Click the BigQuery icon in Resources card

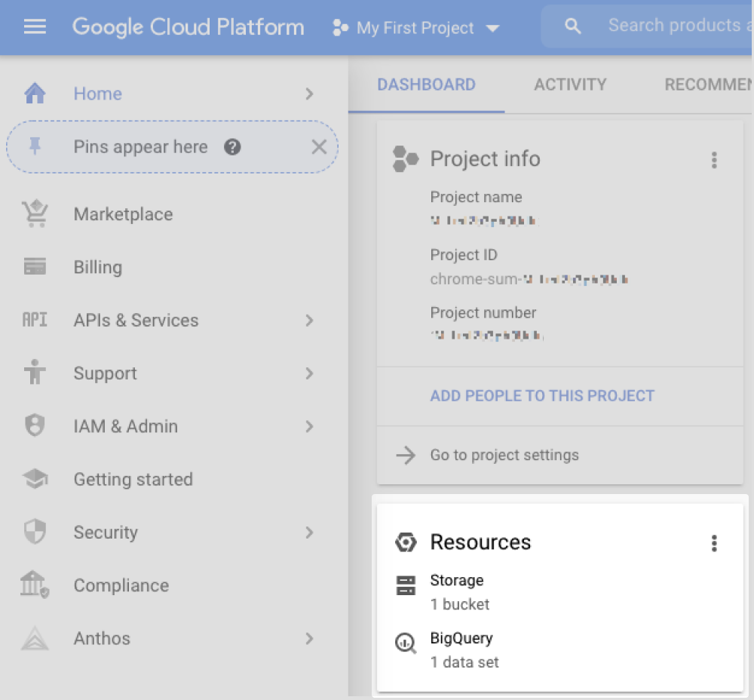click(x=406, y=643)
